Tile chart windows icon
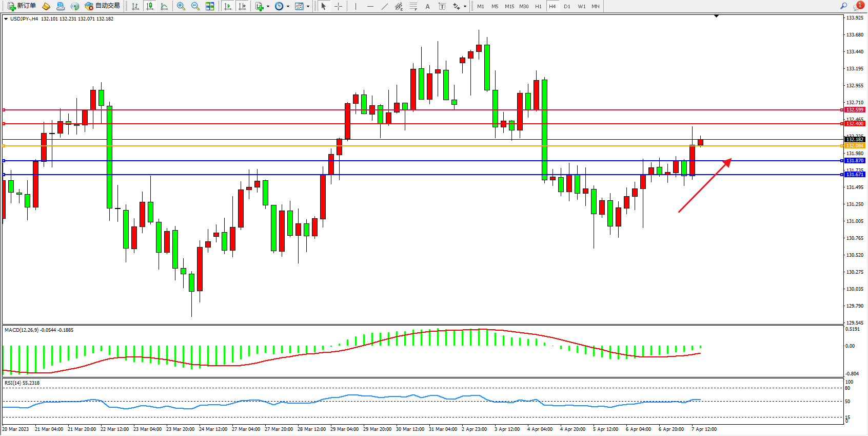Viewport: 868px width, 436px height. tap(210, 6)
